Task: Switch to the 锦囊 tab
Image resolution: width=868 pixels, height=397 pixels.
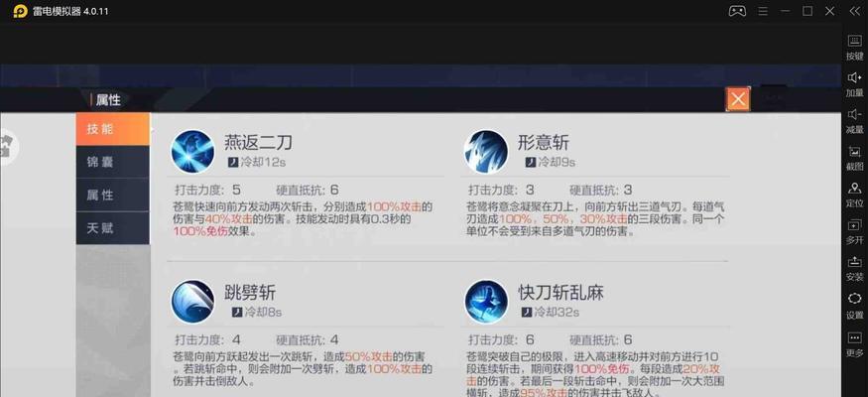Action: pyautogui.click(x=113, y=162)
